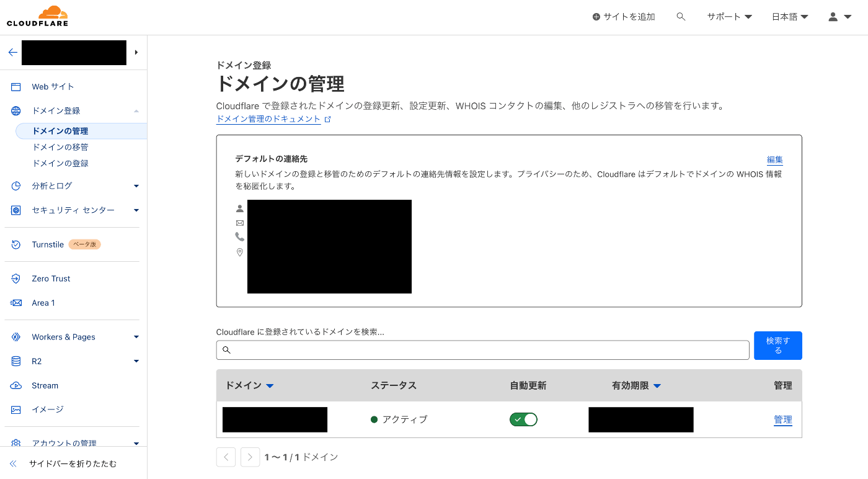Click the Web サイト browser window icon
Image resolution: width=868 pixels, height=479 pixels.
point(16,87)
